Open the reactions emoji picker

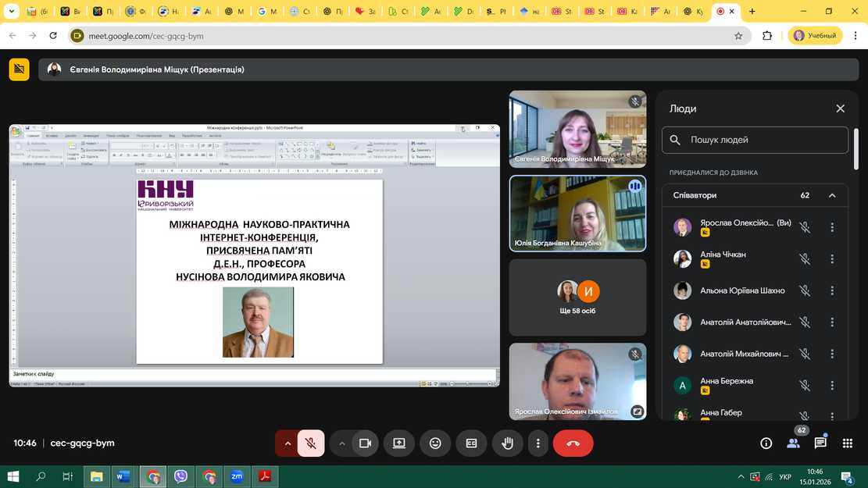(435, 443)
